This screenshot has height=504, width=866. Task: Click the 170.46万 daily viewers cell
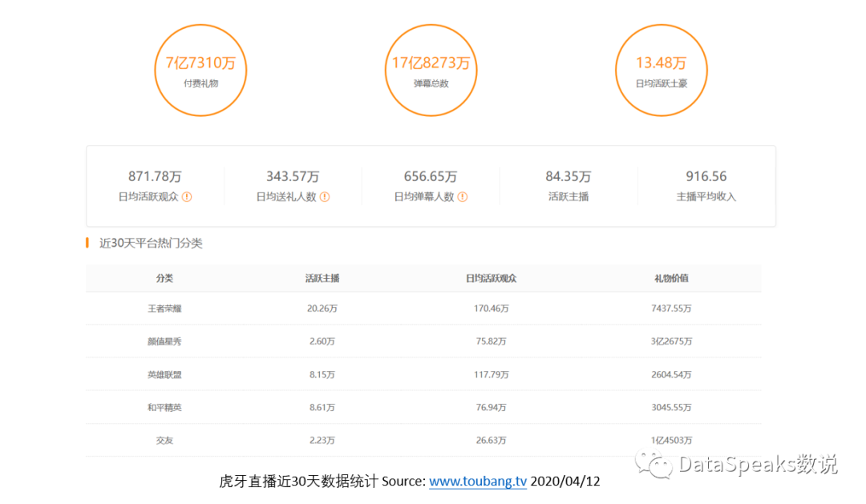[x=491, y=308]
